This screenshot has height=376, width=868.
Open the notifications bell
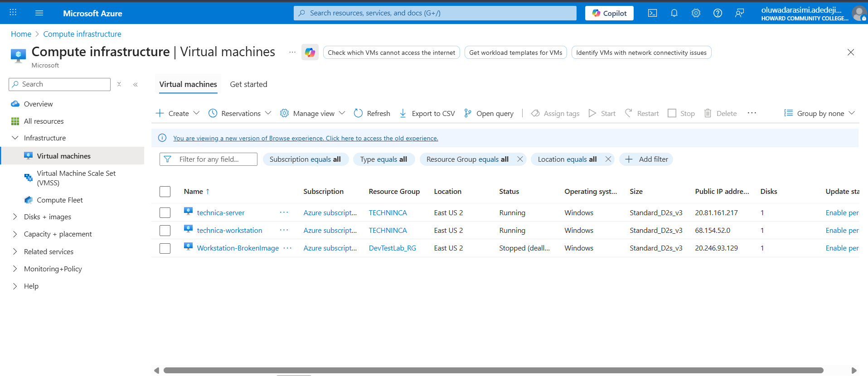[674, 13]
